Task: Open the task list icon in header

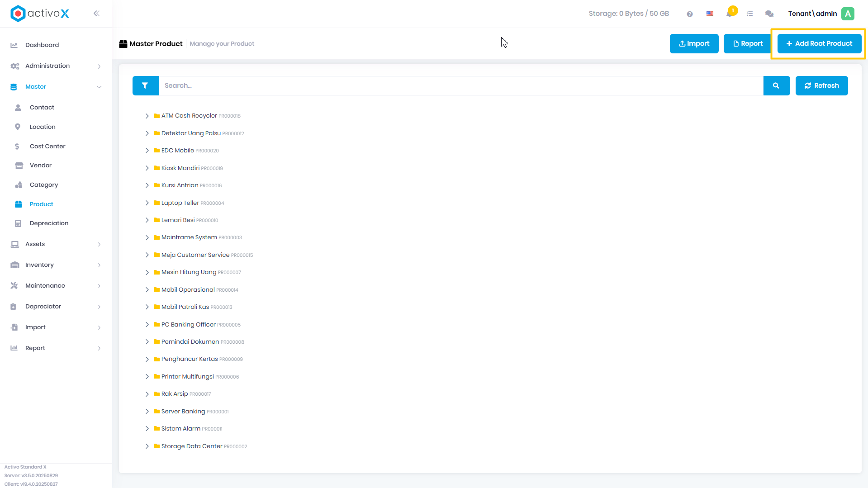Action: click(x=749, y=14)
